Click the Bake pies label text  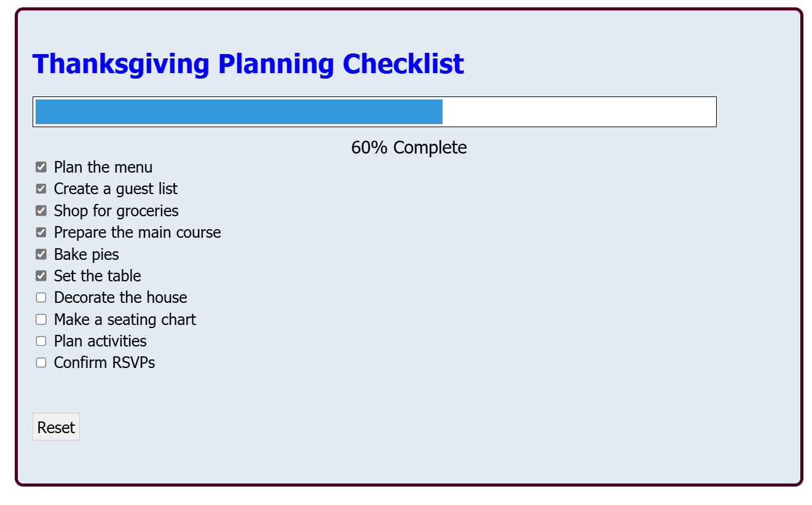tap(87, 254)
